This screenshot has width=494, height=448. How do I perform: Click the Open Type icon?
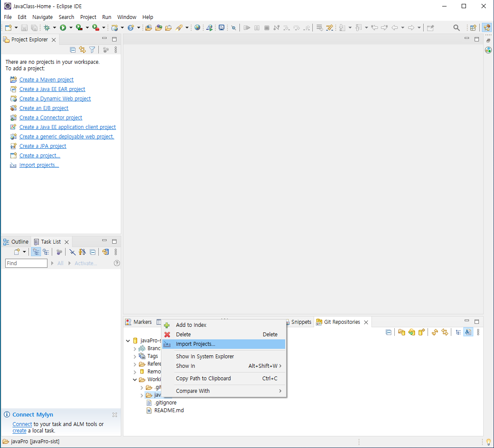pyautogui.click(x=158, y=28)
